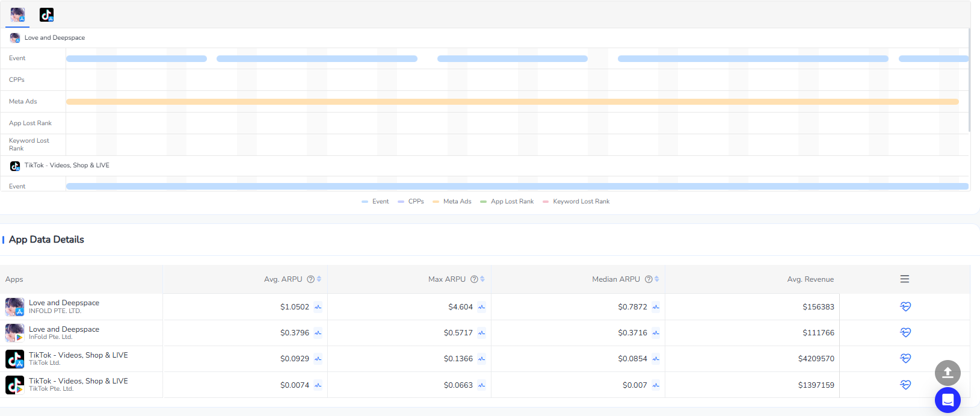Click the heart icon in the $111766 row
This screenshot has width=980, height=416.
pos(905,332)
